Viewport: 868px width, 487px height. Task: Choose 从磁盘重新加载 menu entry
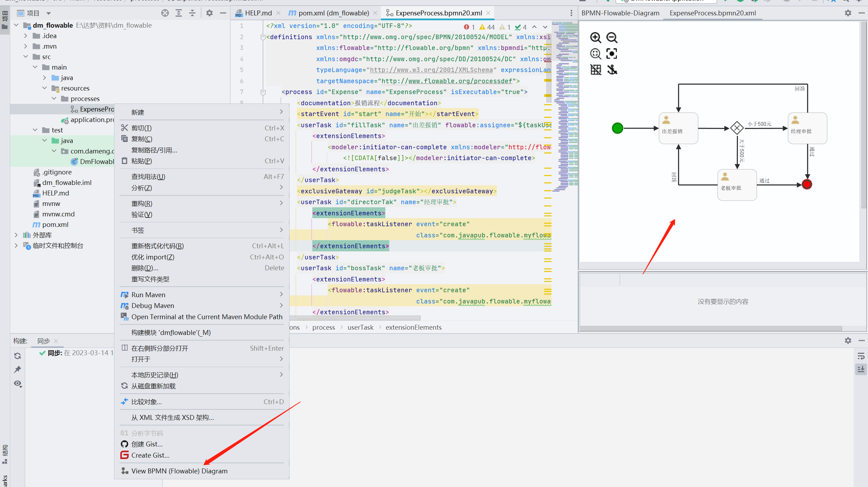202,386
